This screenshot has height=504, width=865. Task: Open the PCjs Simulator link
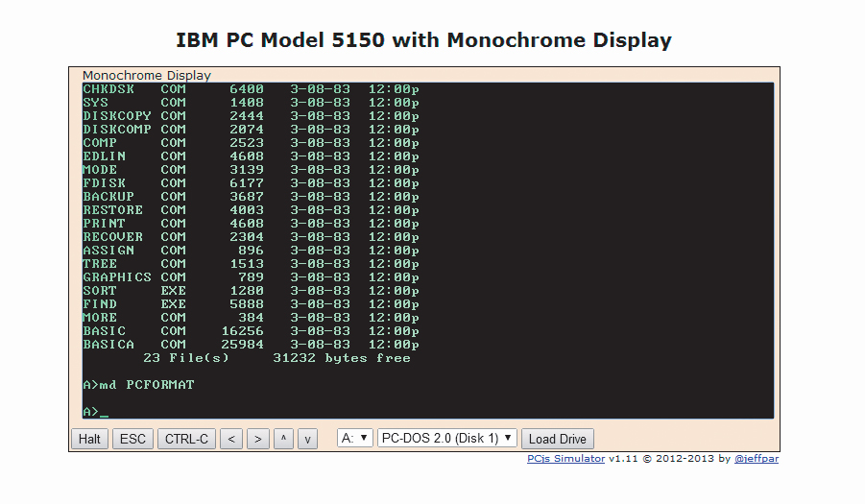point(565,459)
